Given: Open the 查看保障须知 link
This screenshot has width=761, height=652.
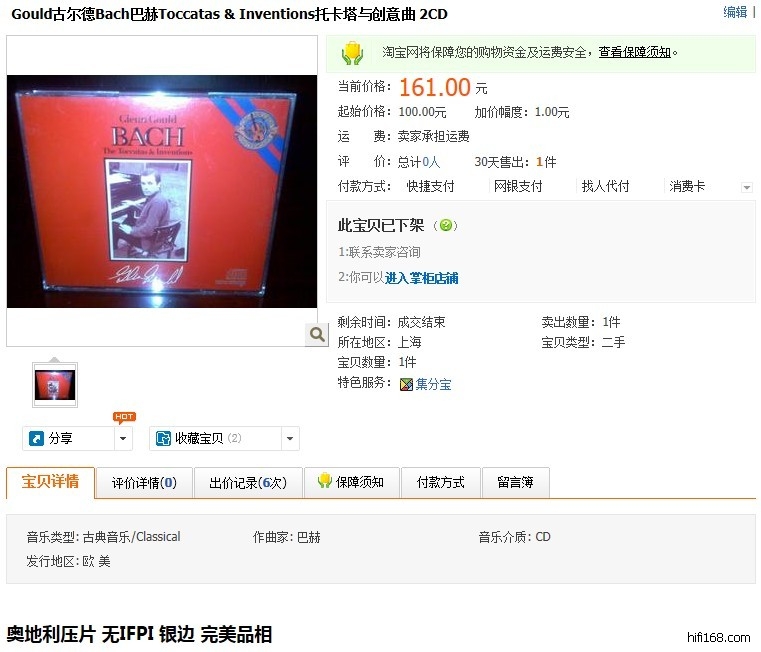Looking at the screenshot, I should pyautogui.click(x=634, y=52).
